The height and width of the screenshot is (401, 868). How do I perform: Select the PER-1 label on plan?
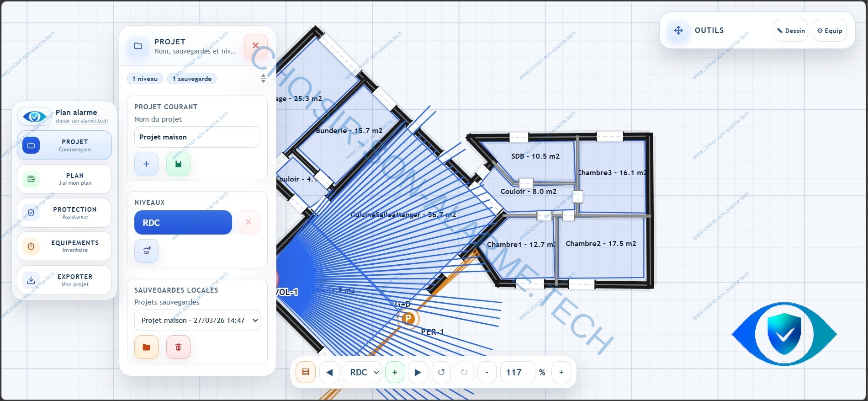[x=432, y=332]
